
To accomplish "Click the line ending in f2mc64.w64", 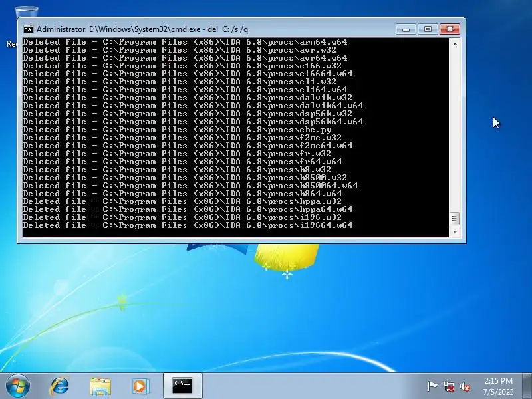I will click(x=188, y=146).
